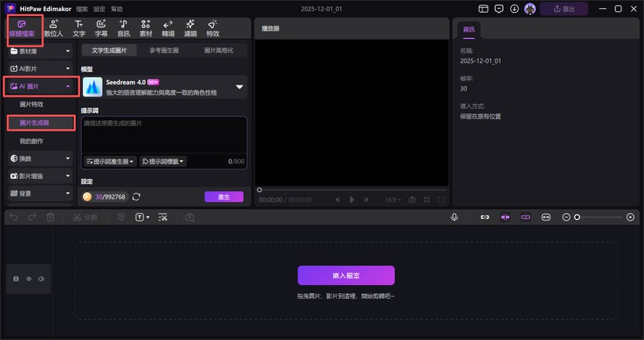Toggle the purple magnetic snapping icon
This screenshot has height=340, width=644.
[x=505, y=217]
